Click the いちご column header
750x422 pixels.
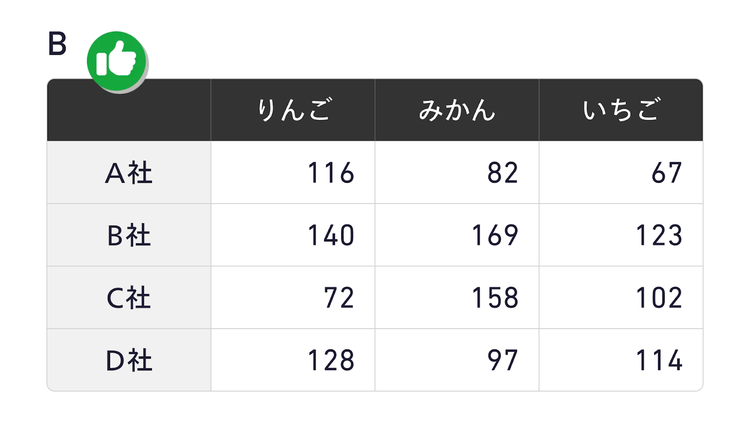(x=621, y=110)
